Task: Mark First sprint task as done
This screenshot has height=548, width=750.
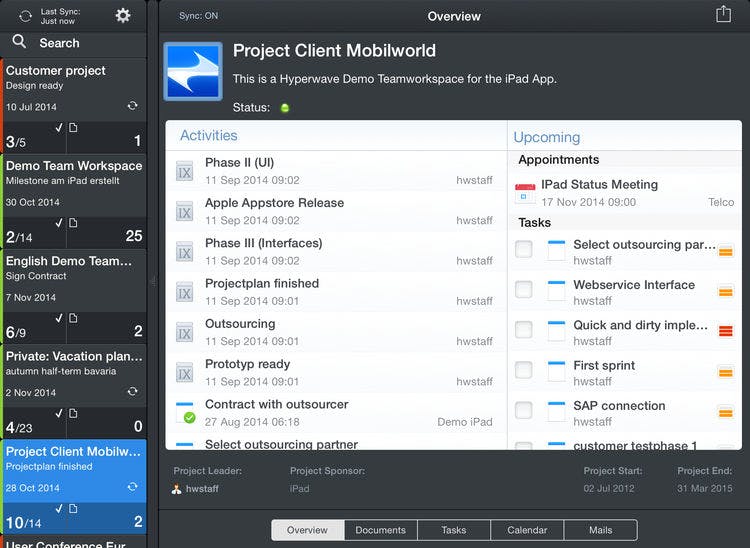Action: point(524,370)
